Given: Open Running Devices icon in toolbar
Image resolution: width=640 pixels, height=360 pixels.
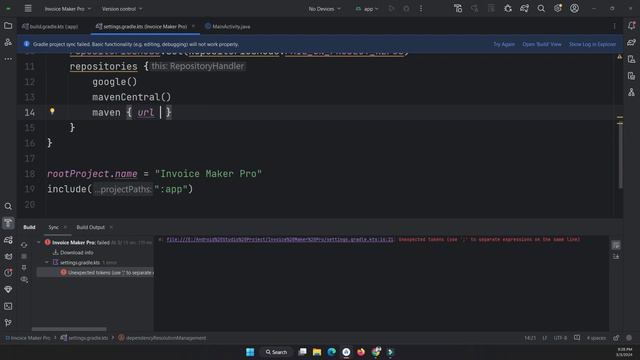Looking at the screenshot, I should [x=458, y=9].
